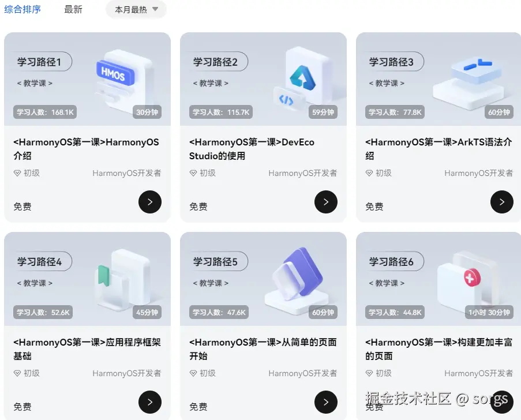Click the 学习人数: 44.8K badge

395,312
